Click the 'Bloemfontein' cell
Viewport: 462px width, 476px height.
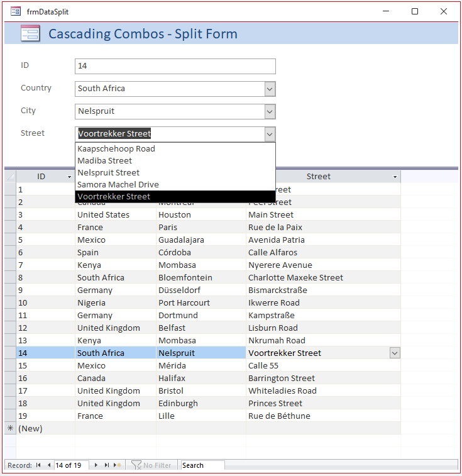[x=201, y=278]
